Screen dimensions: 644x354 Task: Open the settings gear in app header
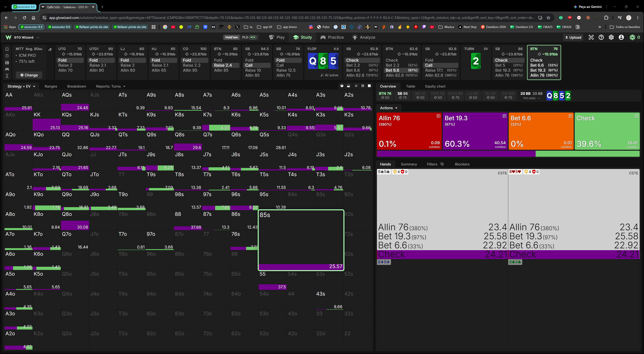tap(611, 37)
